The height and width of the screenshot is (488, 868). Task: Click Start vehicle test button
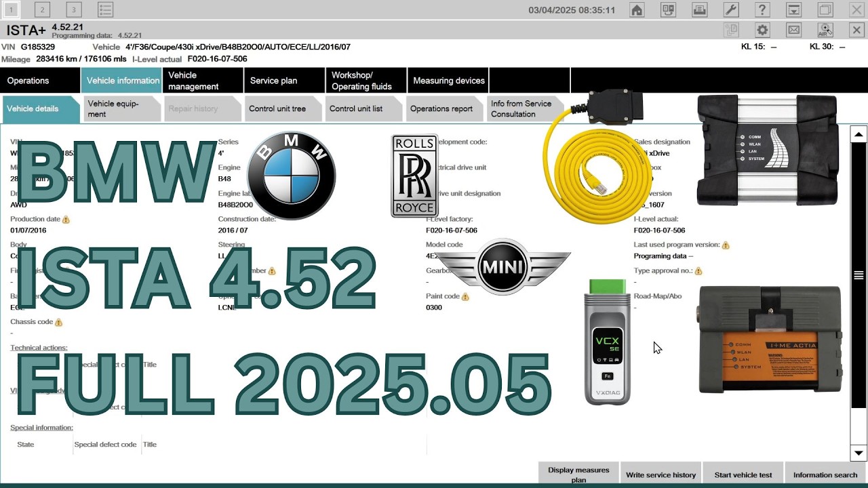(x=743, y=474)
